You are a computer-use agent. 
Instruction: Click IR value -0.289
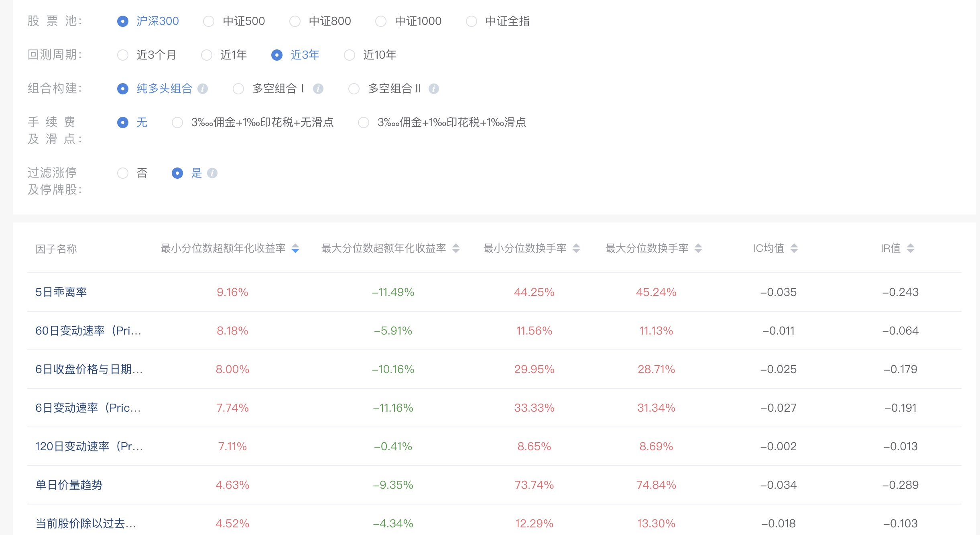pyautogui.click(x=900, y=485)
